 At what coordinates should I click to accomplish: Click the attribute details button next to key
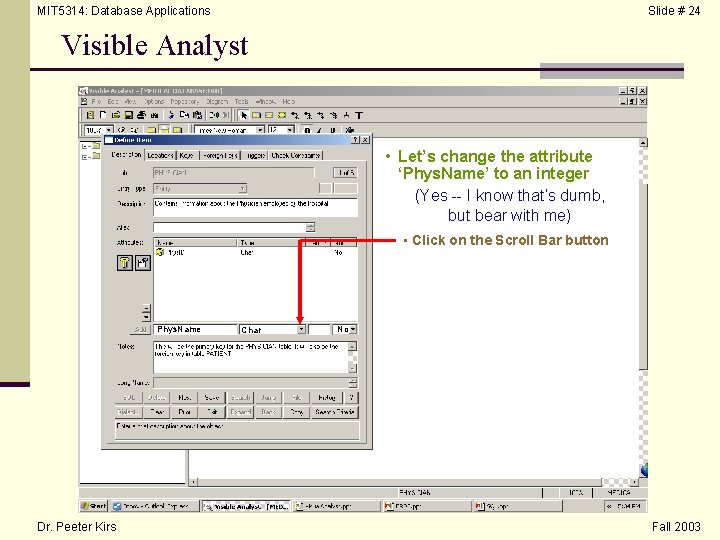tap(143, 263)
